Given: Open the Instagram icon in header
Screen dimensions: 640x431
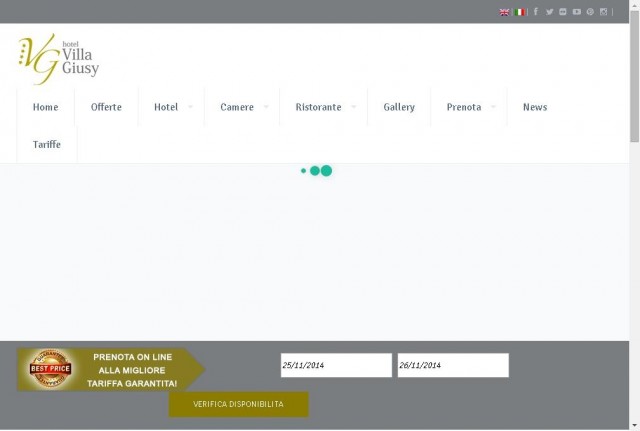Looking at the screenshot, I should [x=604, y=12].
